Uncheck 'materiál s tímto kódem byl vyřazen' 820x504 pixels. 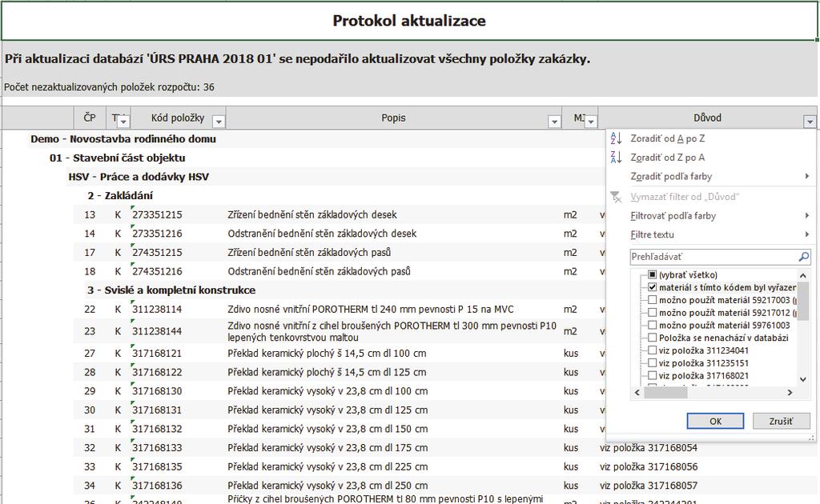pyautogui.click(x=652, y=287)
